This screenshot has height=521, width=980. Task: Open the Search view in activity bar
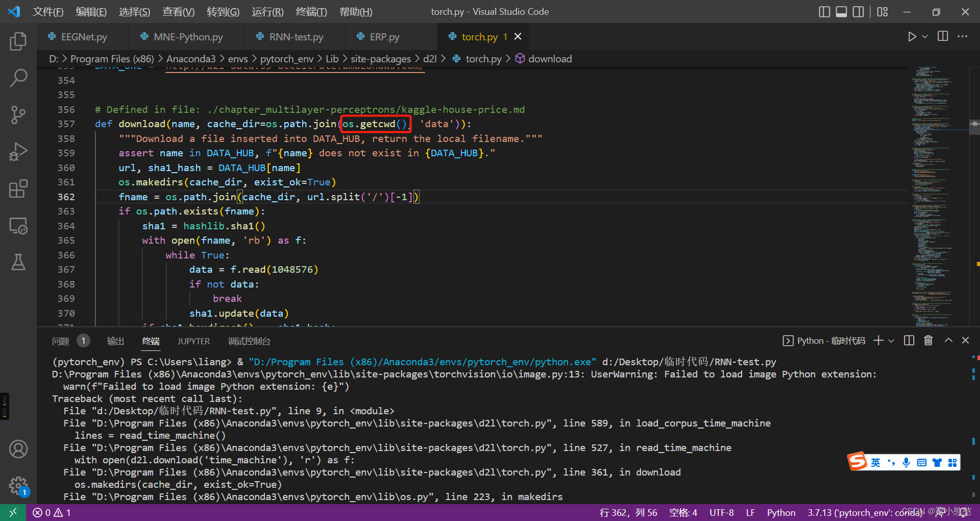point(18,78)
